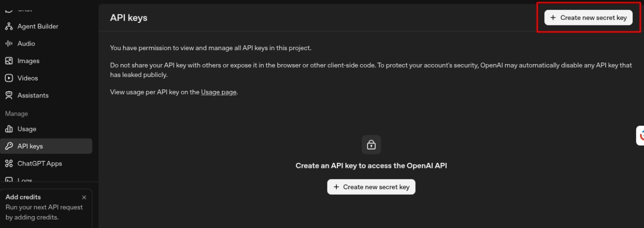This screenshot has height=228, width=644.
Task: Click the Audio waveform icon
Action: tap(8, 44)
